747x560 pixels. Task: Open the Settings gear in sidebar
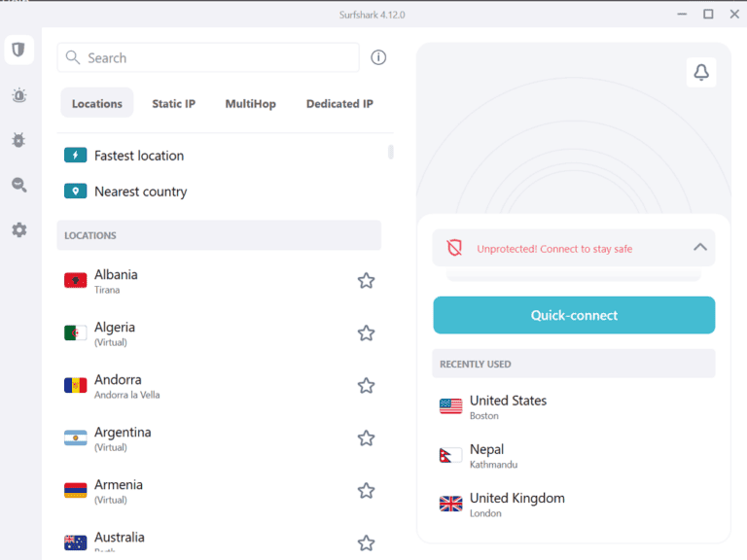click(18, 230)
